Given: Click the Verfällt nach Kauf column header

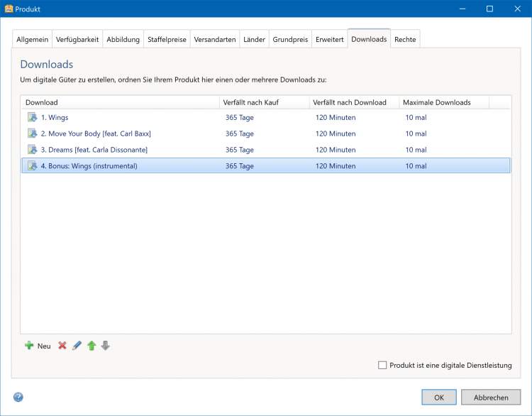Looking at the screenshot, I should (264, 102).
